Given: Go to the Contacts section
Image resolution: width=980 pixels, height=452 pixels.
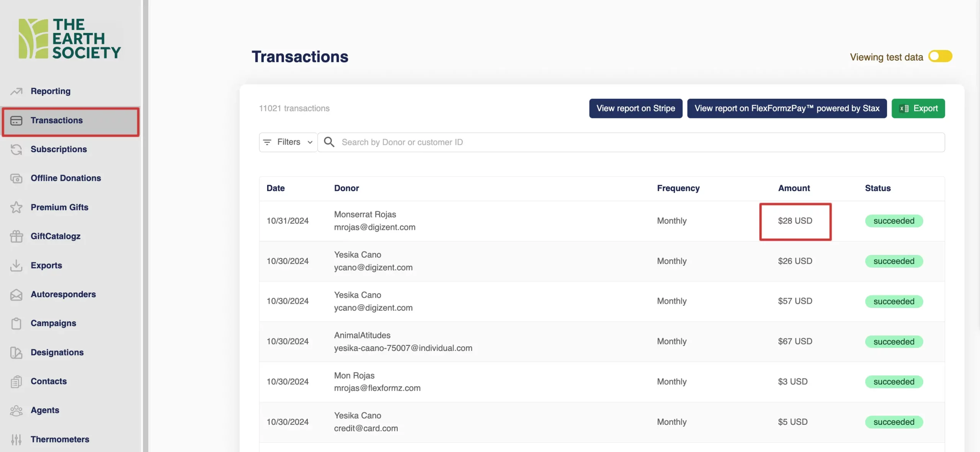Looking at the screenshot, I should click(49, 381).
